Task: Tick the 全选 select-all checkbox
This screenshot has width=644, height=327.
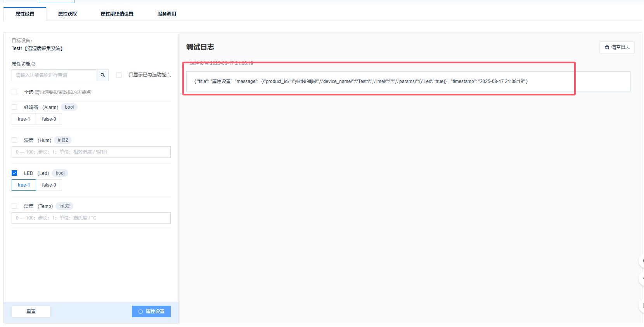Action: (14, 92)
